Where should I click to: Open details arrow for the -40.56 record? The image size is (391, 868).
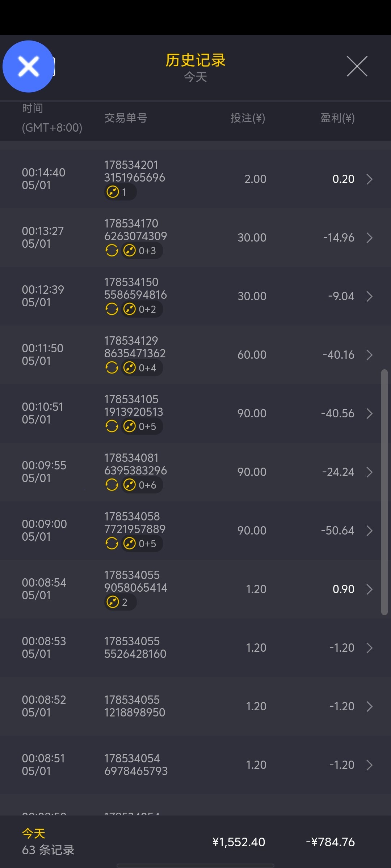click(369, 413)
